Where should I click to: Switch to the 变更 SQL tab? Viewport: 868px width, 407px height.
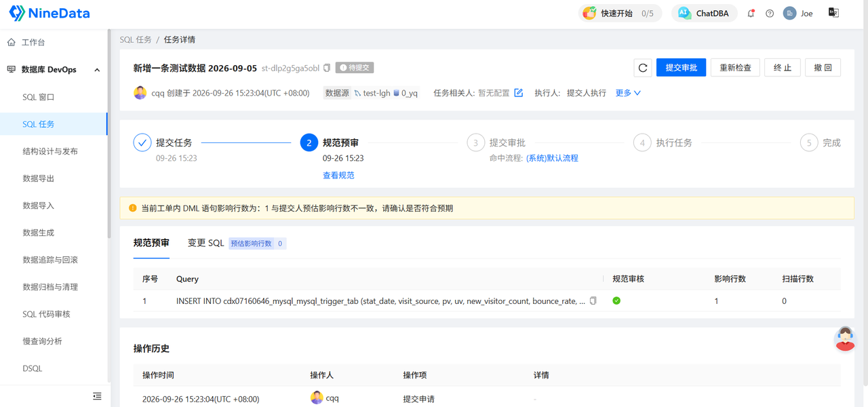205,243
